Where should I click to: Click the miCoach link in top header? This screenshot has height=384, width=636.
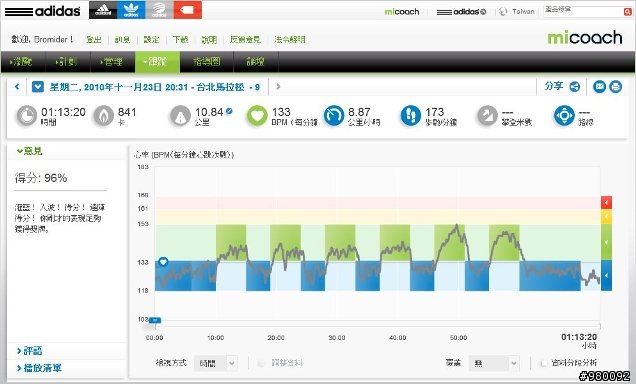pos(402,12)
